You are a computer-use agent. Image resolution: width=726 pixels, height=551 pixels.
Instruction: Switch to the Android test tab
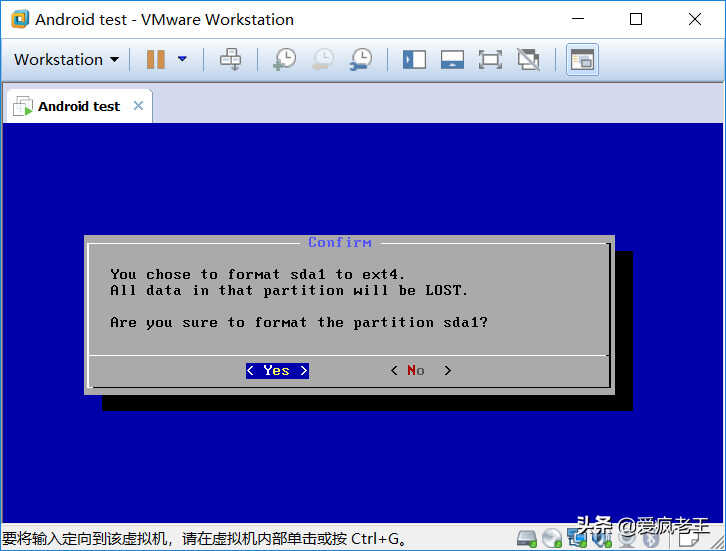[78, 106]
